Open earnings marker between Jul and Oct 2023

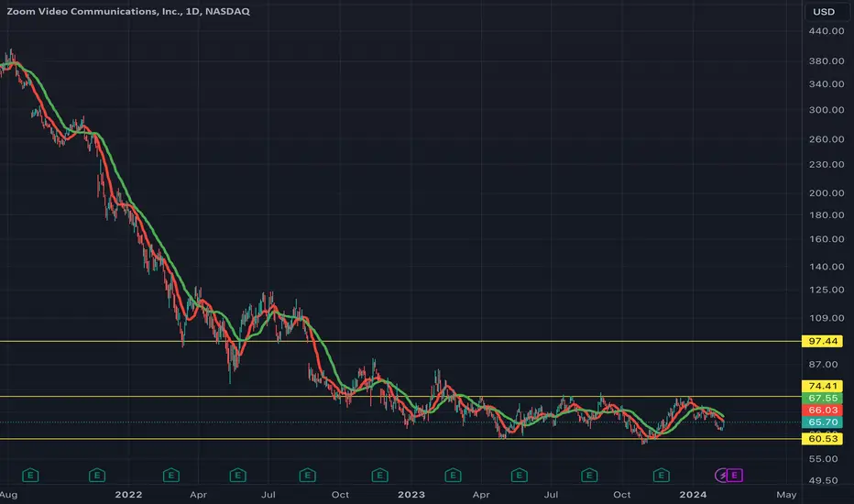point(589,476)
